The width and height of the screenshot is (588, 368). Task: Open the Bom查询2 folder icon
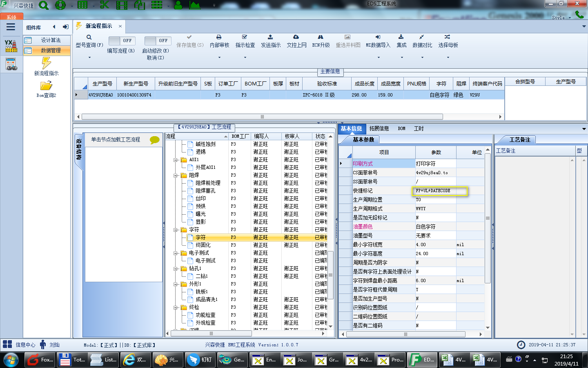(46, 85)
